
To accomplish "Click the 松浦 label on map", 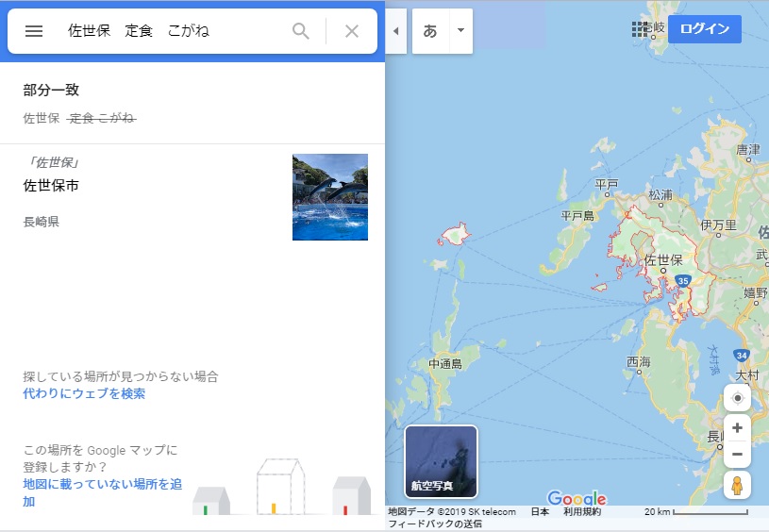I will coord(660,194).
